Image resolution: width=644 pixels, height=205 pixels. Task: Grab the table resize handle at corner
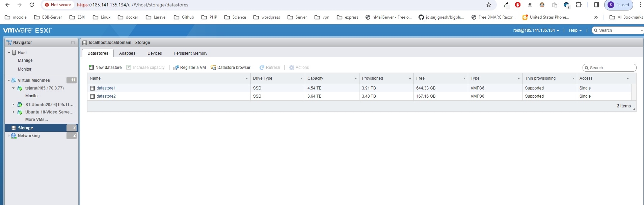pos(634,109)
